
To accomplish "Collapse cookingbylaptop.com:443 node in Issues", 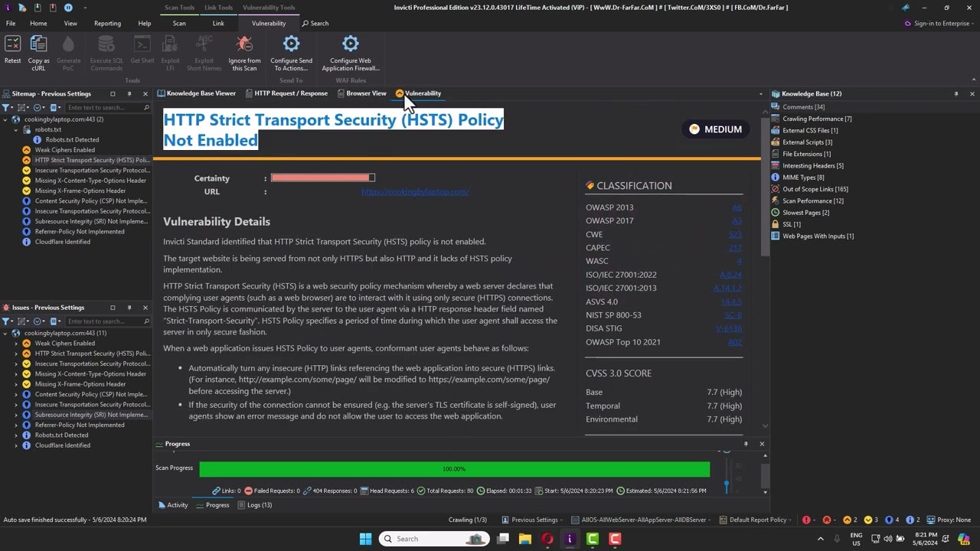I will coord(6,333).
